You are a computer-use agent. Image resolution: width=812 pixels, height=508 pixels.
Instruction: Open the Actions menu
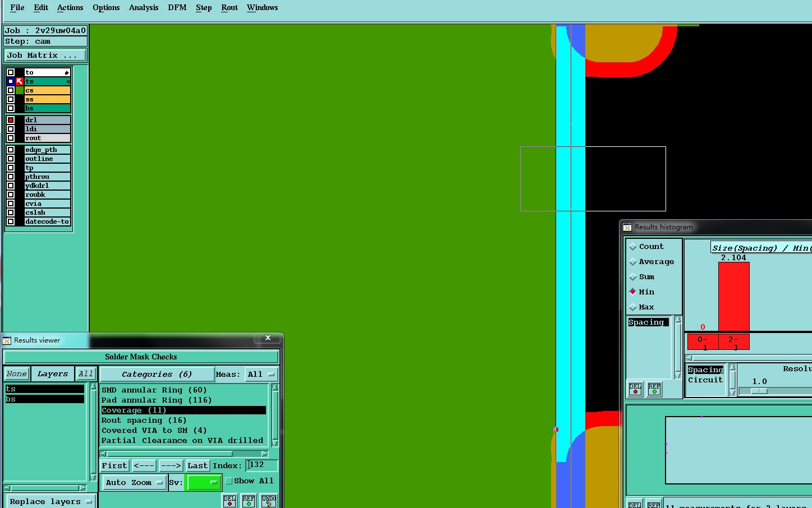pyautogui.click(x=70, y=8)
